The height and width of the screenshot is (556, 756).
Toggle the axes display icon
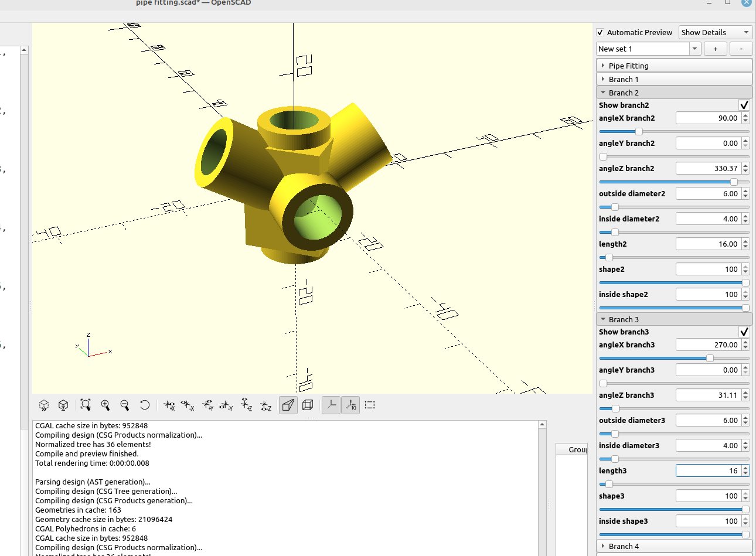[331, 405]
